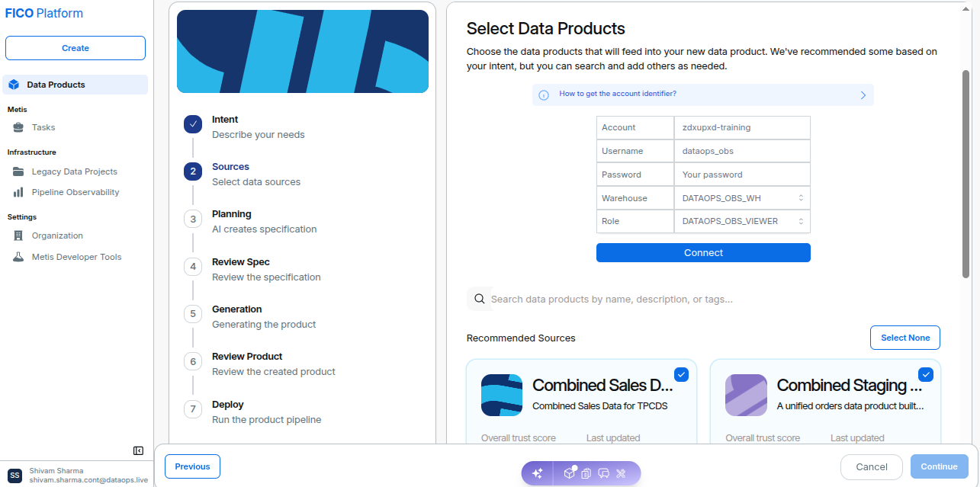Click the Combined Sales Data product logo
The width and height of the screenshot is (980, 487).
(x=502, y=395)
